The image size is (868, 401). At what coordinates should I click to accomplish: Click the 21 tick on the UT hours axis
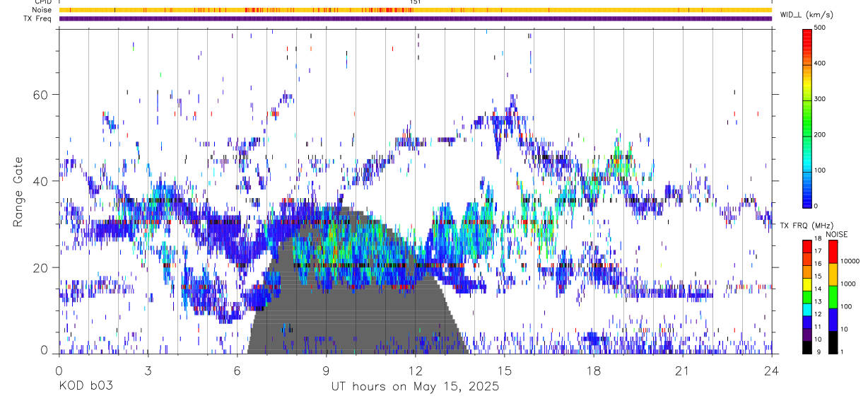pos(683,370)
